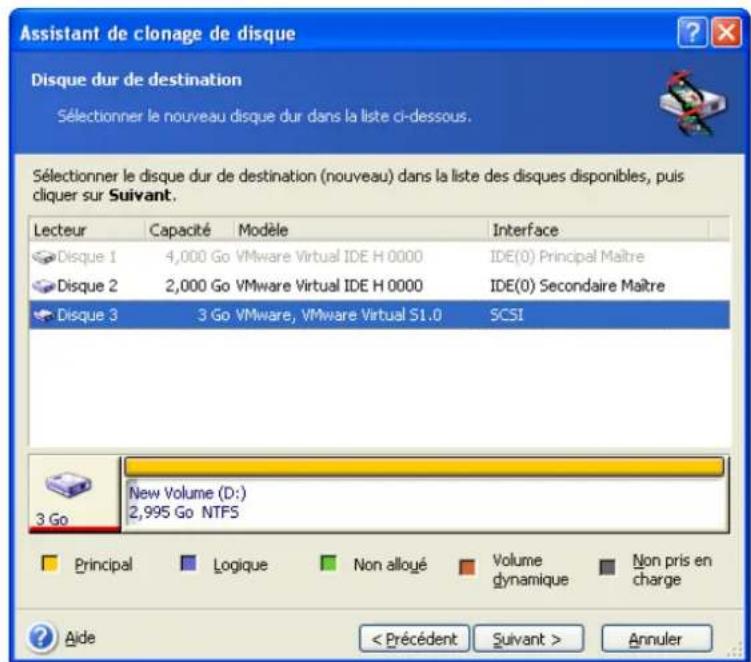Click the IDE(0) Secondaire Maître cell
This screenshot has height=662, width=751.
click(x=577, y=286)
